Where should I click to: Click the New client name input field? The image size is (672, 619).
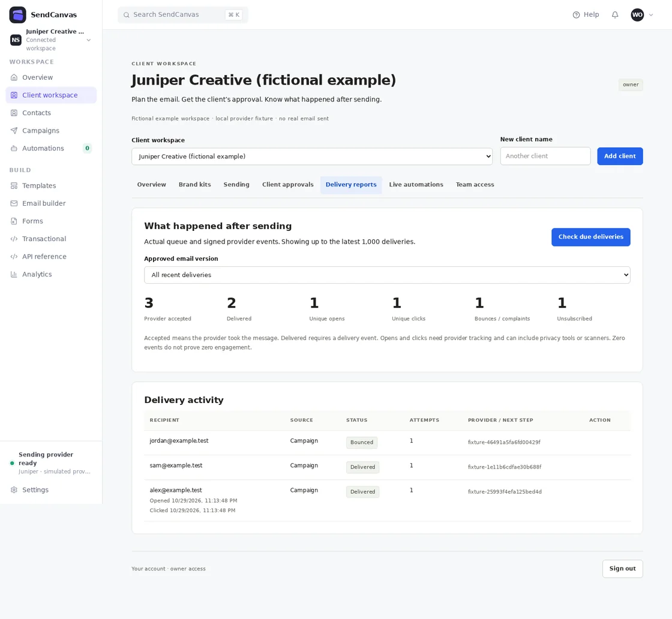(545, 156)
